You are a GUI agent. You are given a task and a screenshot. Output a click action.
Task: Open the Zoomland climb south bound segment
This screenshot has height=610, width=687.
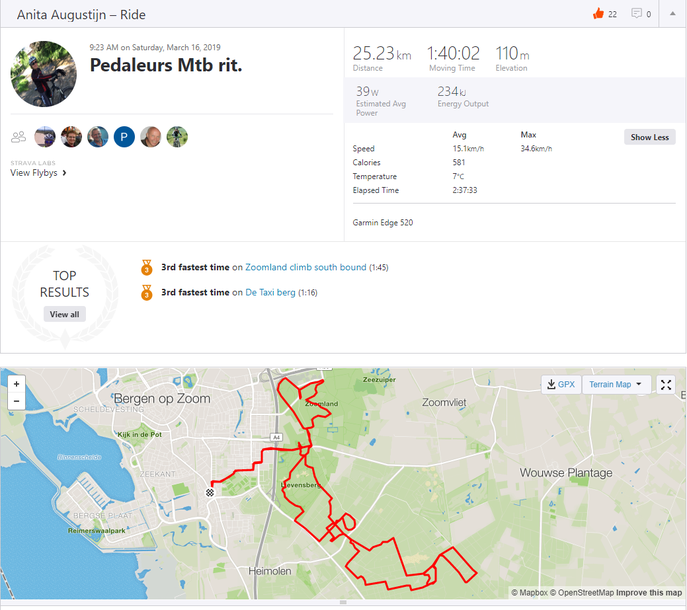(x=305, y=267)
